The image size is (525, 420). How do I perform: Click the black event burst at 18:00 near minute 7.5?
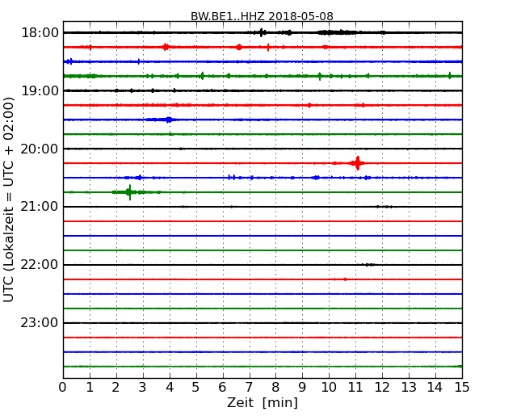(x=262, y=32)
